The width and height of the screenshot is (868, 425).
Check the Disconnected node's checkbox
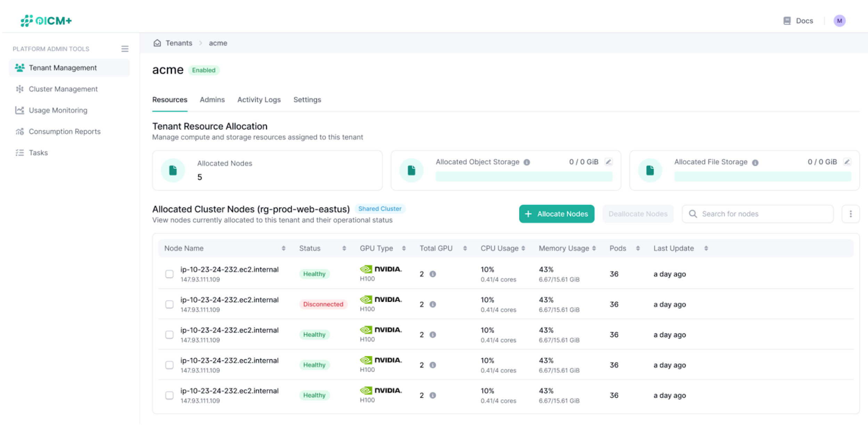click(169, 305)
